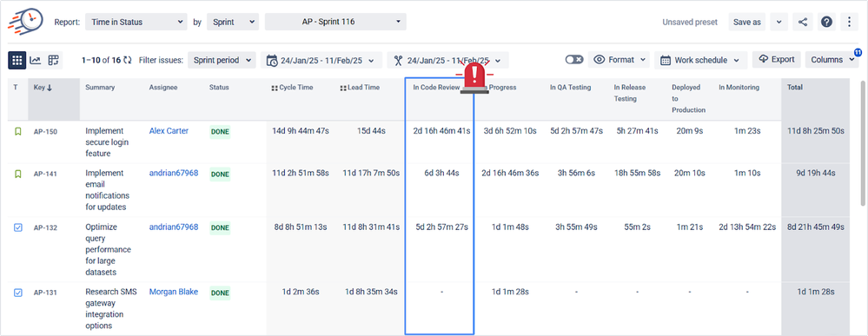Click the In Code Review column header

pos(436,88)
